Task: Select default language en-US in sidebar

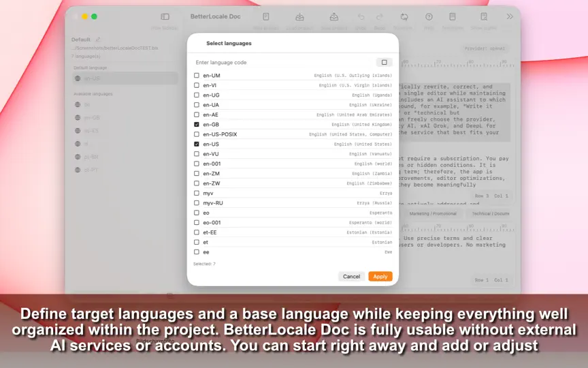Action: pyautogui.click(x=125, y=78)
